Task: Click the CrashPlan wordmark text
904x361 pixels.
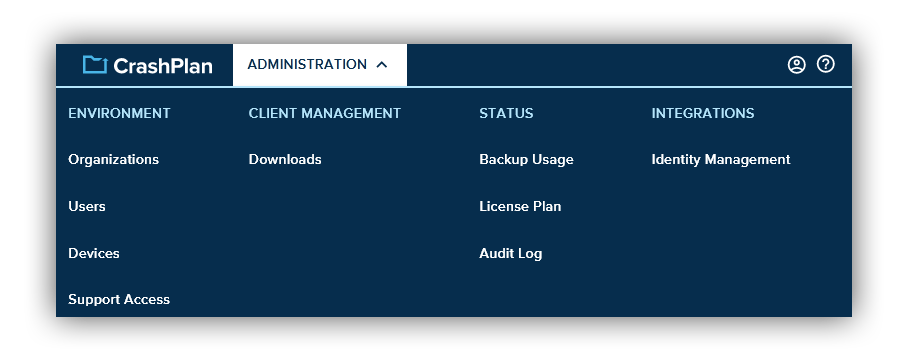Action: (163, 66)
